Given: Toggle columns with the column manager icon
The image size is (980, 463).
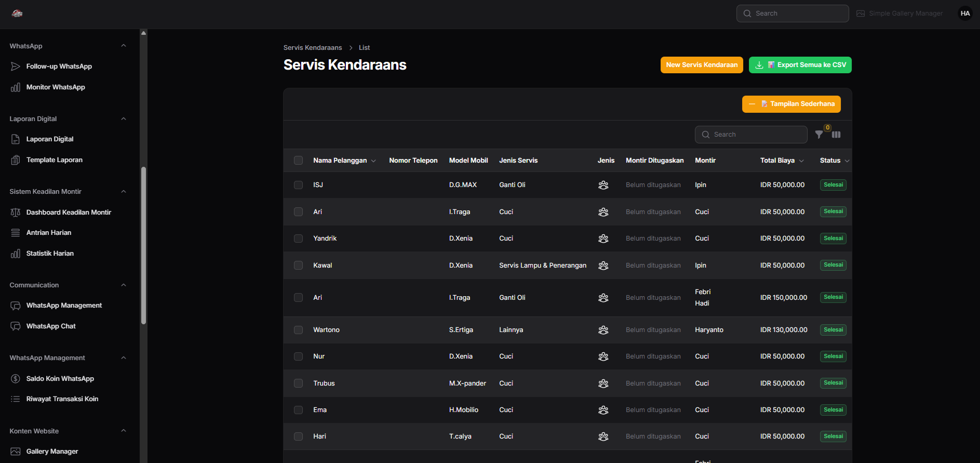Looking at the screenshot, I should [836, 135].
